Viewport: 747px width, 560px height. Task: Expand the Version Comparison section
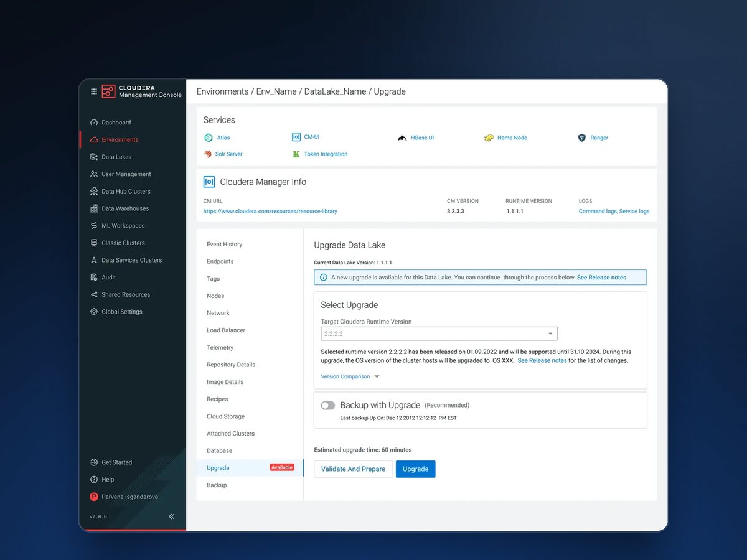point(350,377)
